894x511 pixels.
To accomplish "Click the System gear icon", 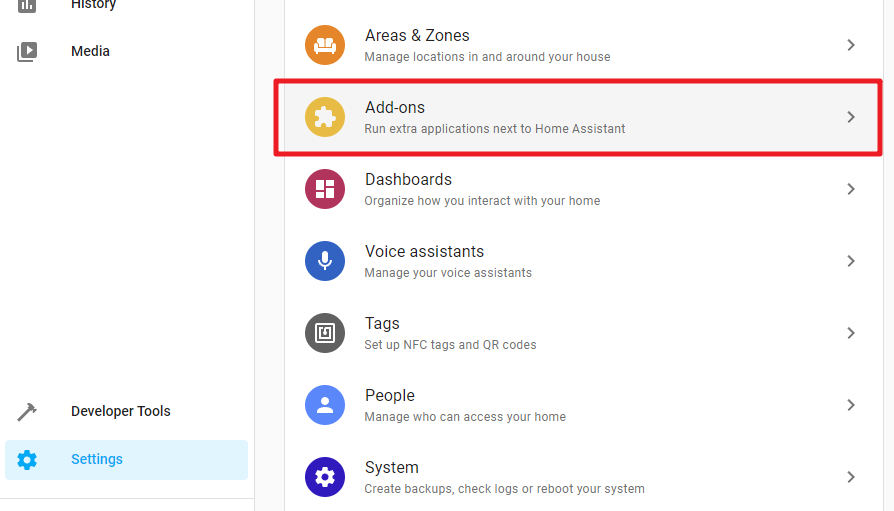I will pos(325,477).
